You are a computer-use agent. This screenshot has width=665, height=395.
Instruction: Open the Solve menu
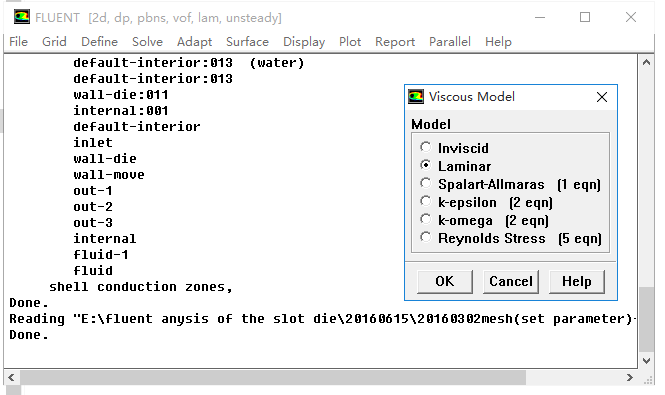coord(147,42)
